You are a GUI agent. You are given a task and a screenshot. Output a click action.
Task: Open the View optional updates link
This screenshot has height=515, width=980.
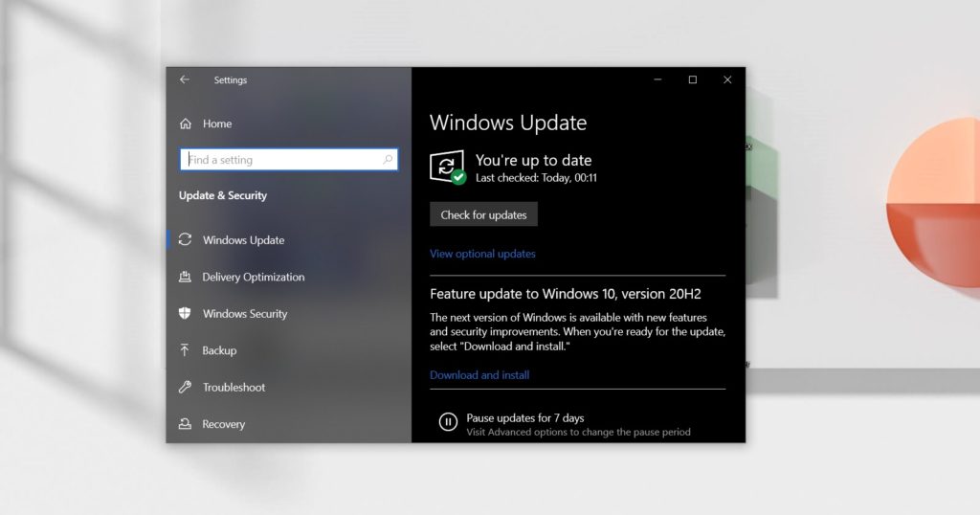tap(482, 254)
